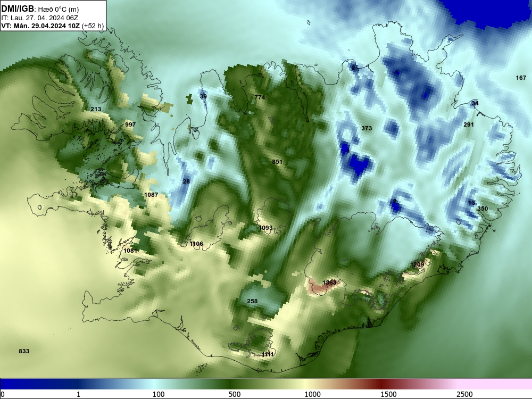Click the 1363 map value
The image size is (532, 399).
point(329,282)
